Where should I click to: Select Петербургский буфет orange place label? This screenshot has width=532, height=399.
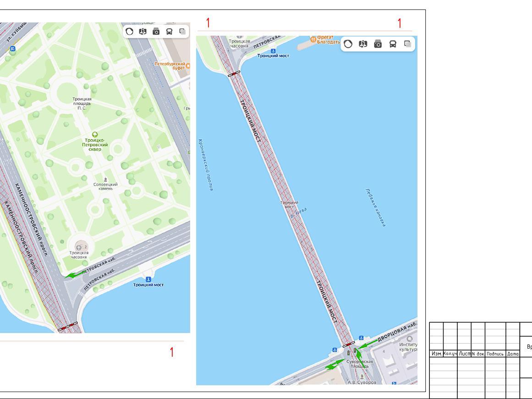[170, 66]
